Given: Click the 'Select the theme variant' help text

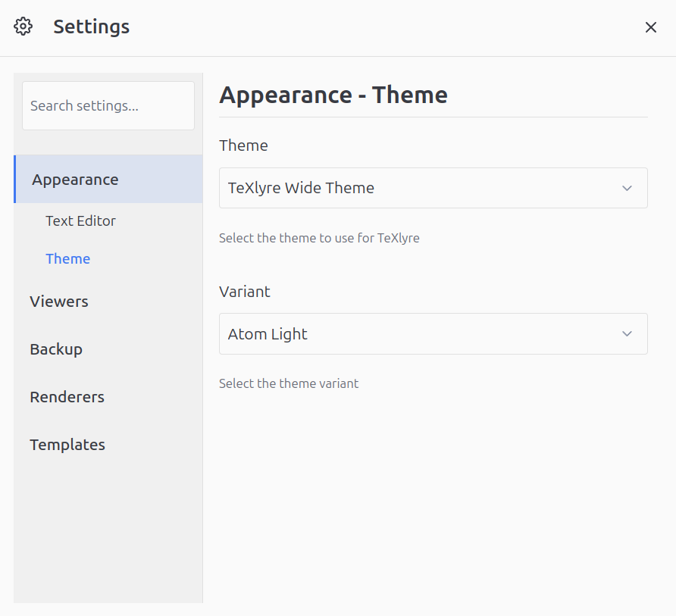Looking at the screenshot, I should [x=289, y=383].
